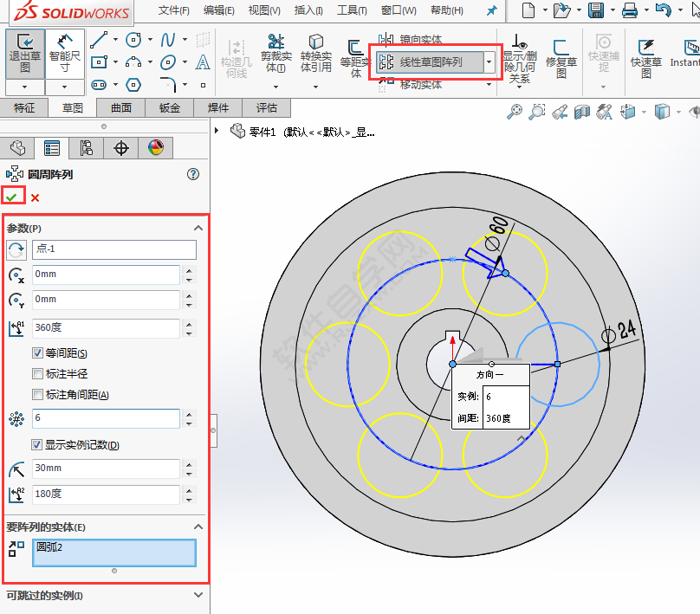Click the Undo toolbar icon

click(664, 10)
